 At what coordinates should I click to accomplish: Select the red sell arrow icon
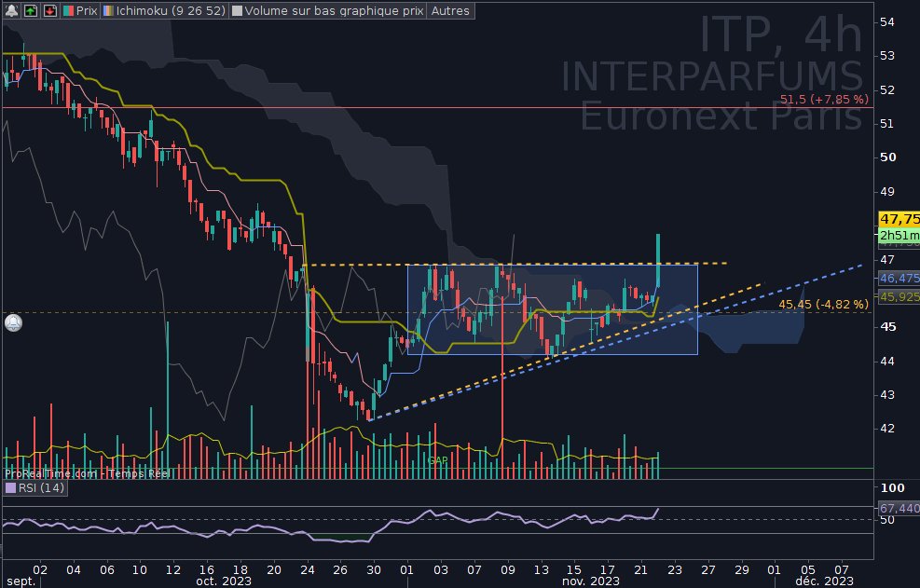pyautogui.click(x=50, y=11)
